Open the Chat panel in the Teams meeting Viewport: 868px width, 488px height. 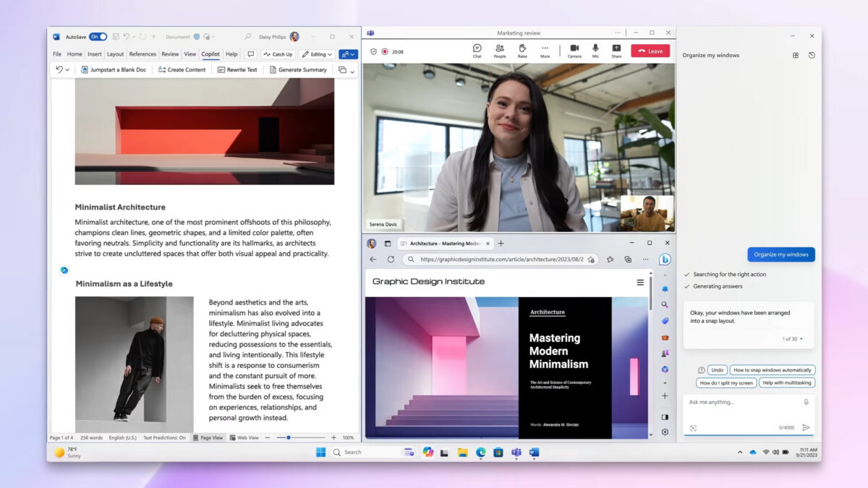pyautogui.click(x=477, y=50)
